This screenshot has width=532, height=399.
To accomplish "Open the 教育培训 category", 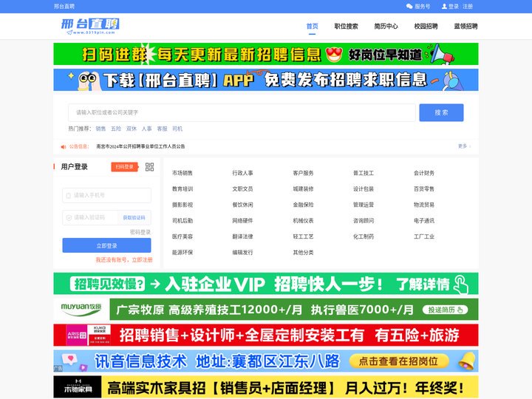I will [x=183, y=189].
